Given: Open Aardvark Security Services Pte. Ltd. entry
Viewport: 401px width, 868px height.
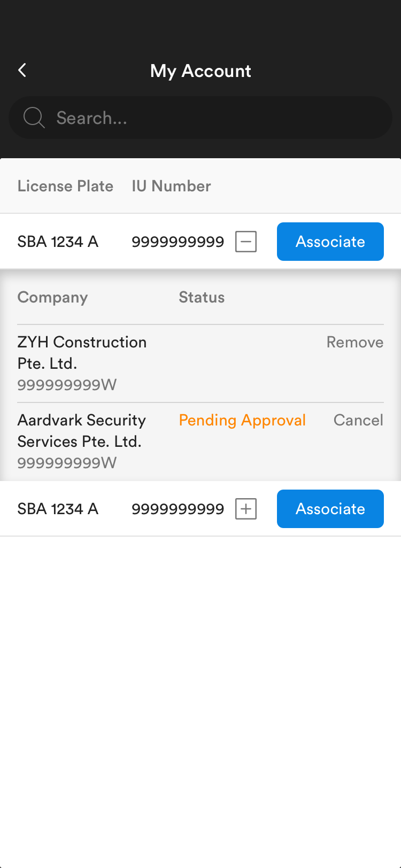Looking at the screenshot, I should (x=81, y=431).
